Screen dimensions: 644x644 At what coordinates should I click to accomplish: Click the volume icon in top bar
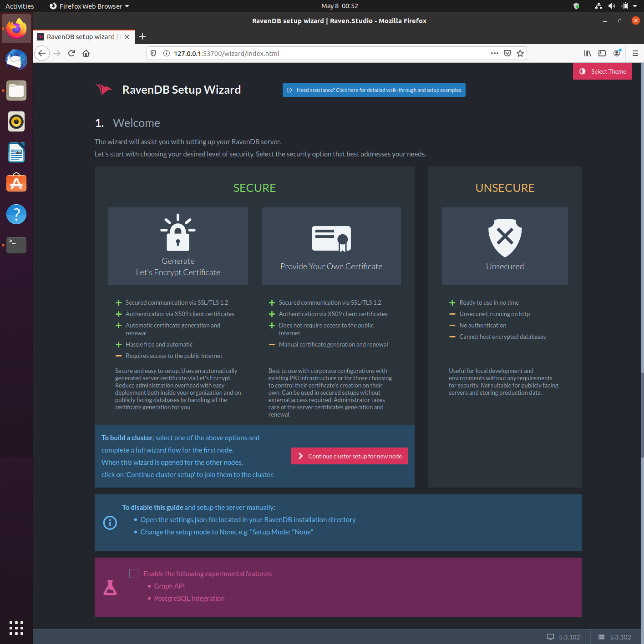(x=612, y=6)
